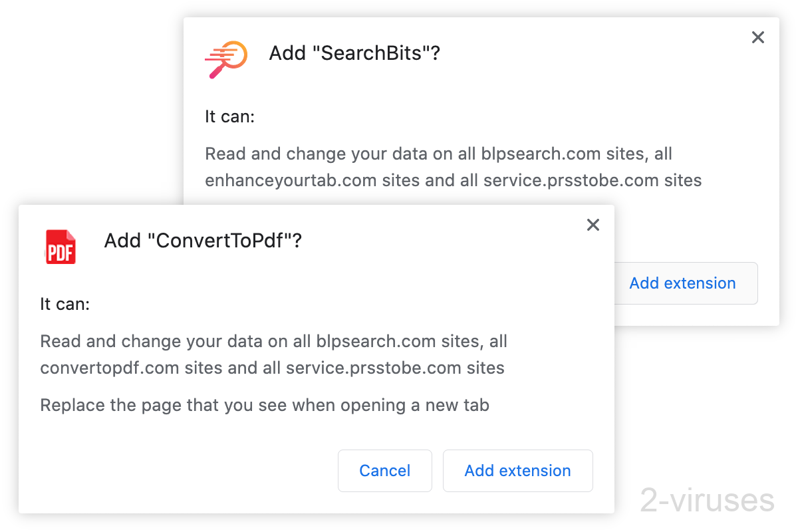Select the title Add "SearchBits"?

(x=354, y=53)
